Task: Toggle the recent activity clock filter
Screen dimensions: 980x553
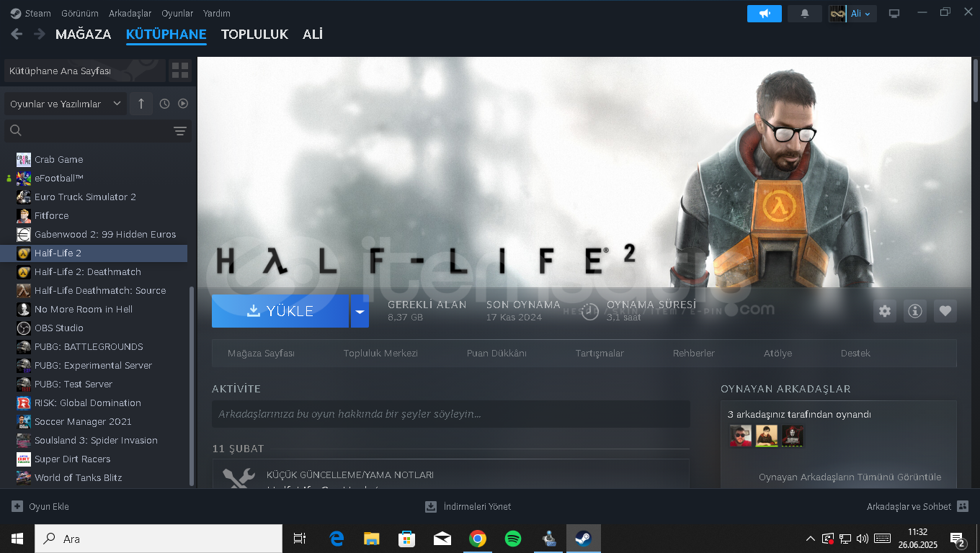Action: (x=164, y=104)
